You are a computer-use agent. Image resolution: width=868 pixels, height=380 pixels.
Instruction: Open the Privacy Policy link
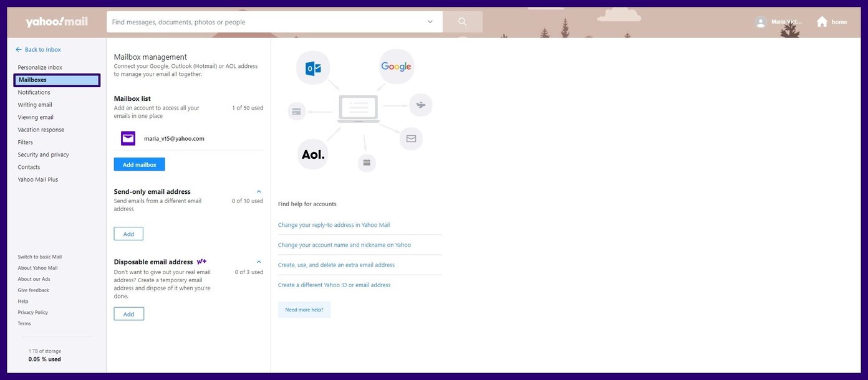[x=32, y=313]
